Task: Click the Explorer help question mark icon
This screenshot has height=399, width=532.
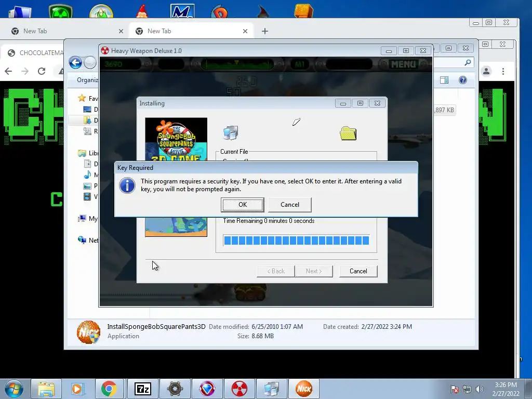Action: (463, 80)
